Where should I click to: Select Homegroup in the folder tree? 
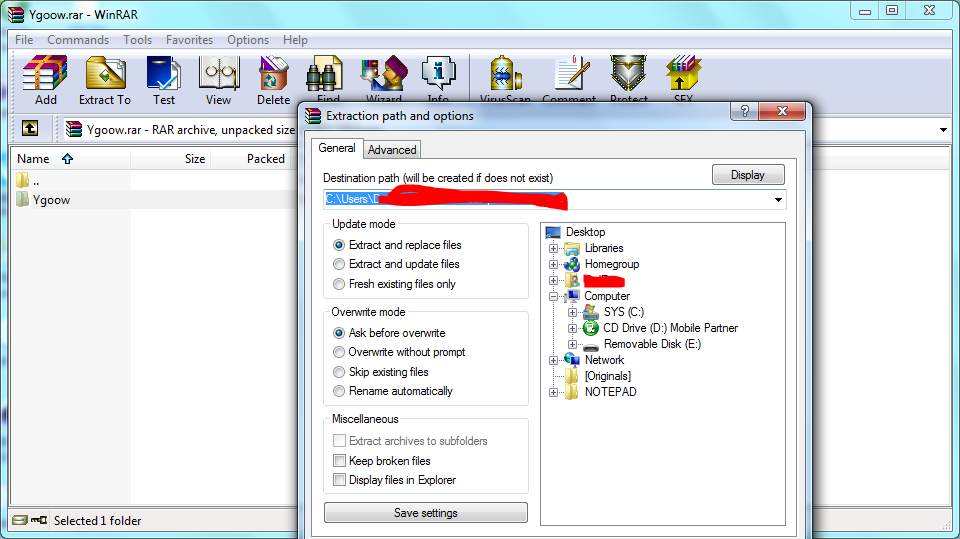point(612,264)
